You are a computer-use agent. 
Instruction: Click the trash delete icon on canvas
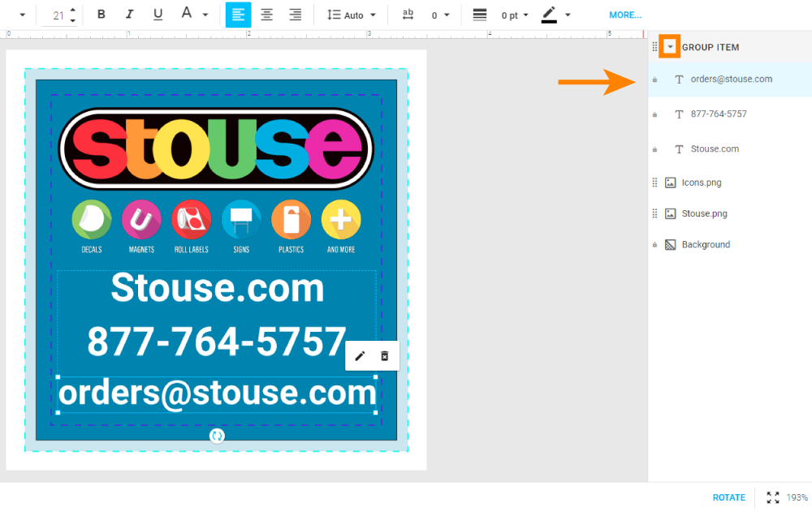[385, 356]
